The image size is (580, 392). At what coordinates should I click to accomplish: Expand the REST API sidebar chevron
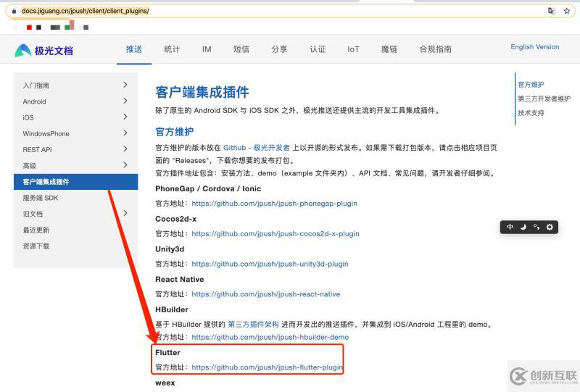tap(125, 149)
